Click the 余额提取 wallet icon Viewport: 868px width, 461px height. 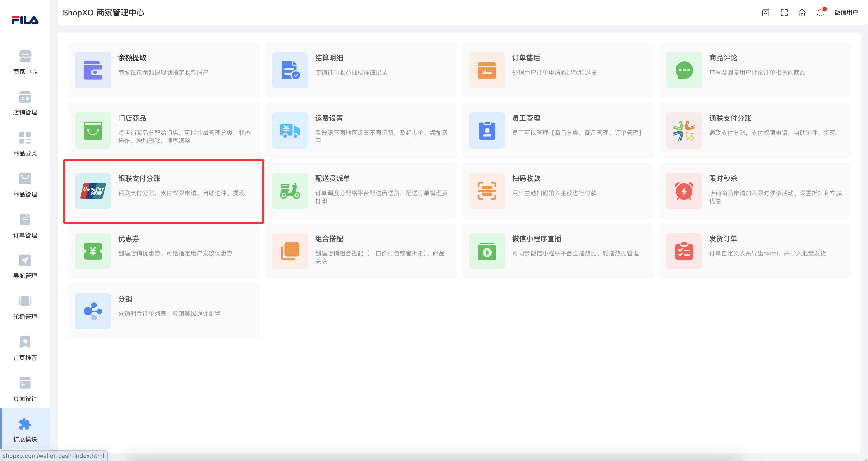click(93, 70)
